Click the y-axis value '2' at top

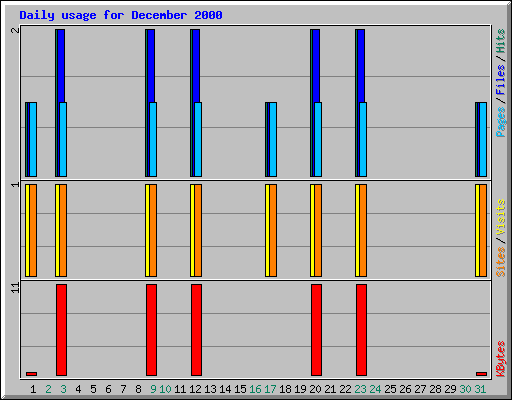click(x=15, y=30)
